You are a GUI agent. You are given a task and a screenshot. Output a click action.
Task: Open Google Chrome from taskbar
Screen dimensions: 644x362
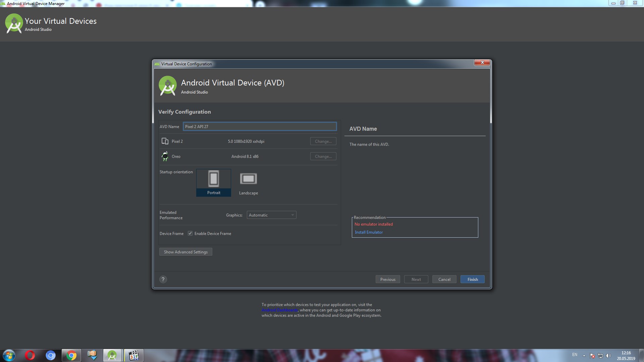coord(71,355)
